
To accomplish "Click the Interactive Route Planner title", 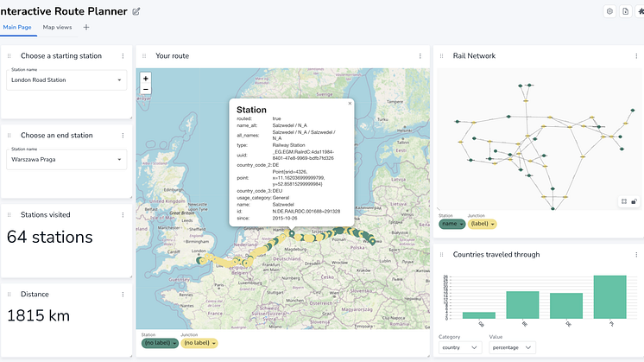I will (x=64, y=11).
